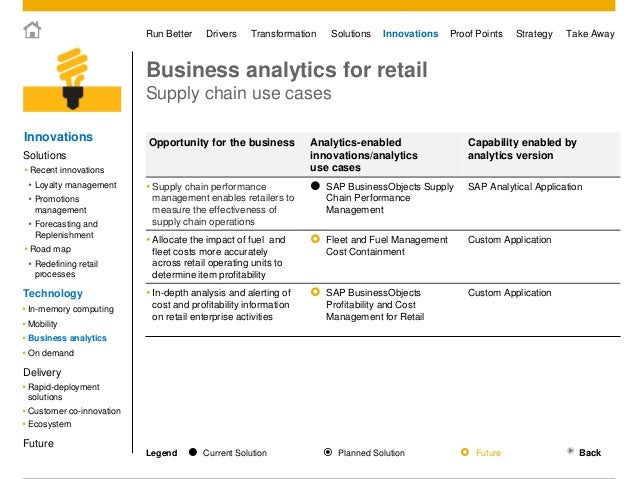Click 'Custom Application' in Fleet and Fuel row
This screenshot has width=638, height=479.
pos(509,240)
